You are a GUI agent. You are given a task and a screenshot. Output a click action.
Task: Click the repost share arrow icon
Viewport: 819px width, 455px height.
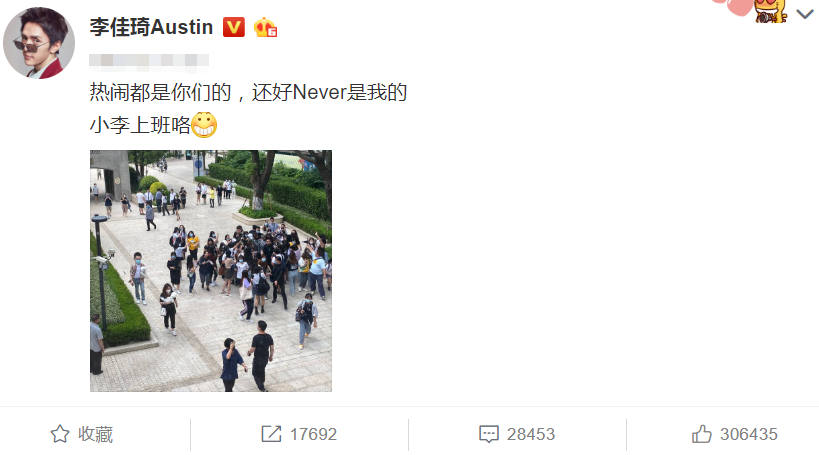pos(271,434)
